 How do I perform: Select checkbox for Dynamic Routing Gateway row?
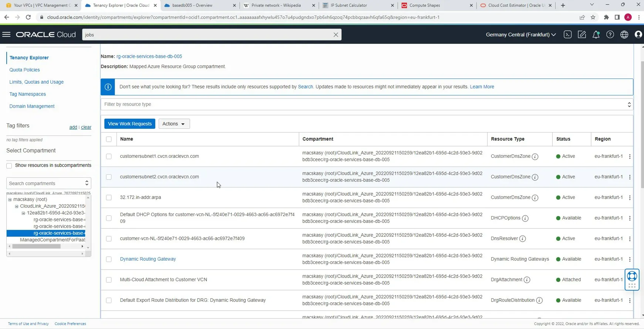[x=109, y=259]
